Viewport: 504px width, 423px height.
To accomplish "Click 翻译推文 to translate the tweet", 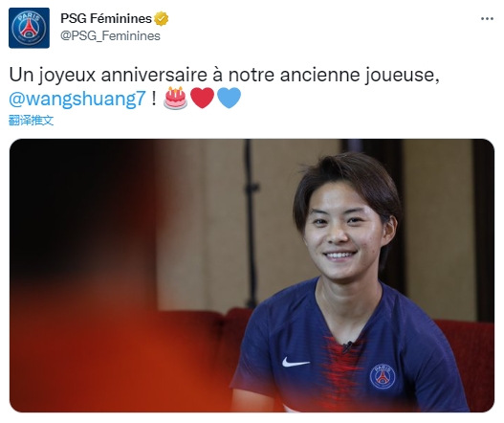I will (31, 121).
